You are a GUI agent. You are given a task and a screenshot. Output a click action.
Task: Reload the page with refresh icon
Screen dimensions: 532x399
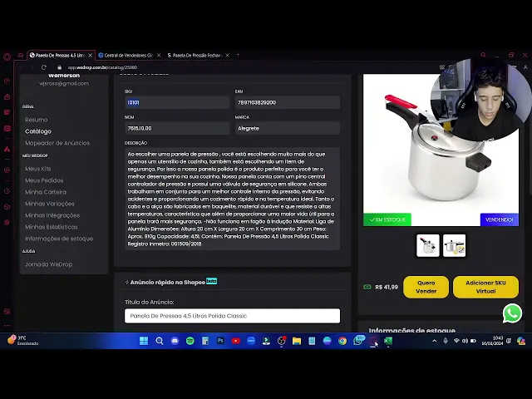click(44, 67)
